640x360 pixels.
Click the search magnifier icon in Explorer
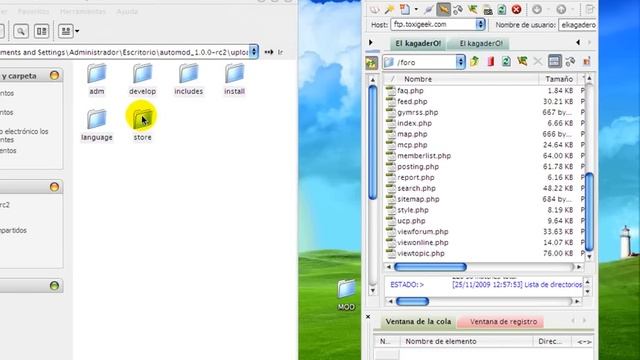pos(21,31)
